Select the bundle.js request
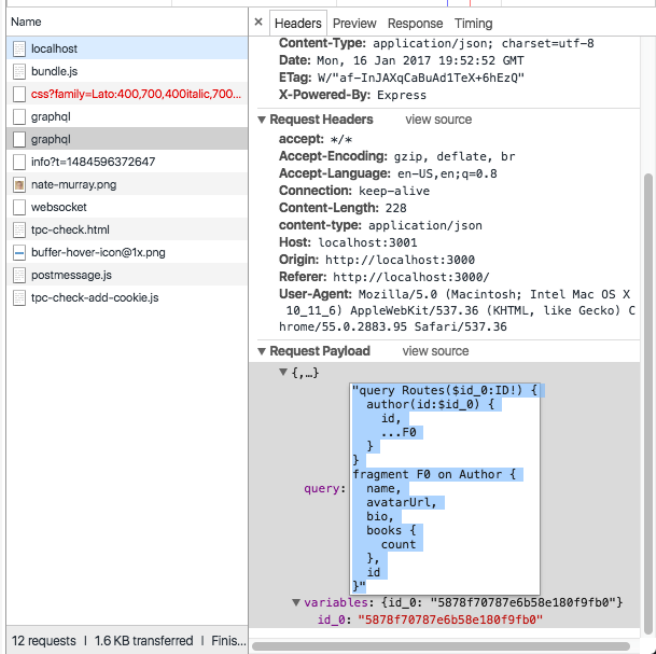This screenshot has width=656, height=654. point(127,72)
